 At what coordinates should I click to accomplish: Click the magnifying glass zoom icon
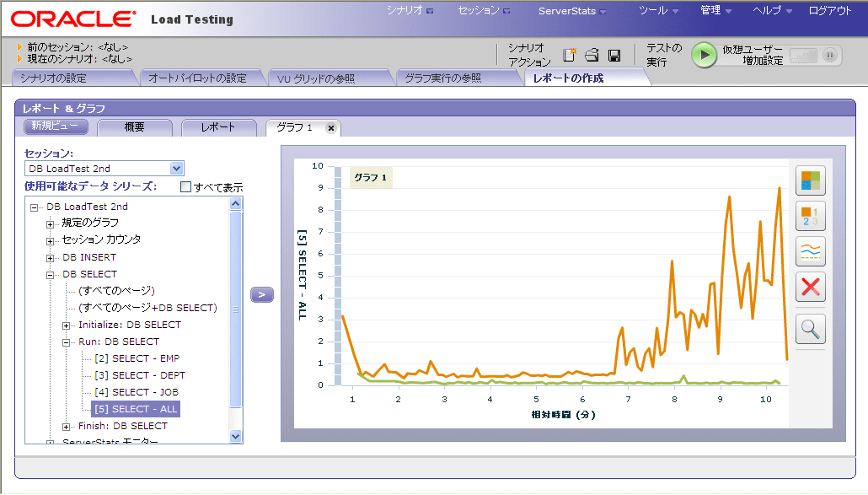coord(811,329)
